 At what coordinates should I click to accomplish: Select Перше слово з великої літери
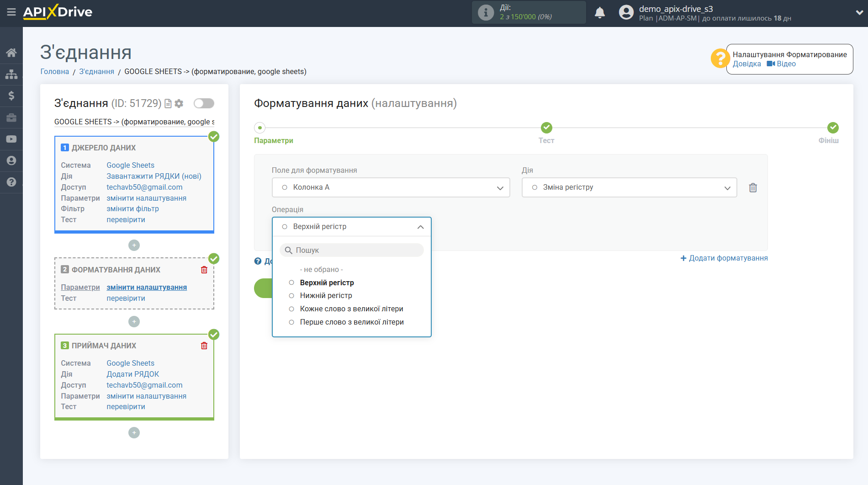coord(352,322)
